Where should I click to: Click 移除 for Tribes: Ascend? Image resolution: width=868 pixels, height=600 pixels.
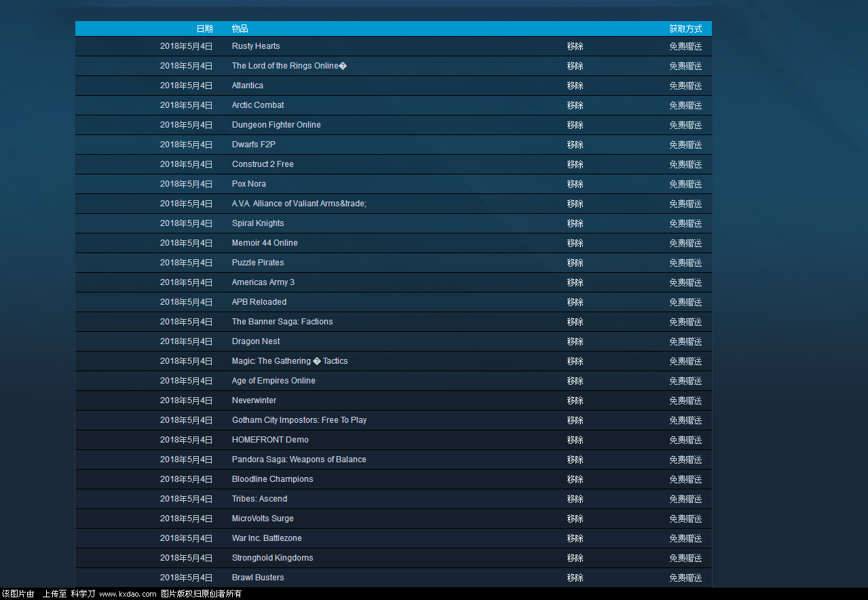(575, 499)
